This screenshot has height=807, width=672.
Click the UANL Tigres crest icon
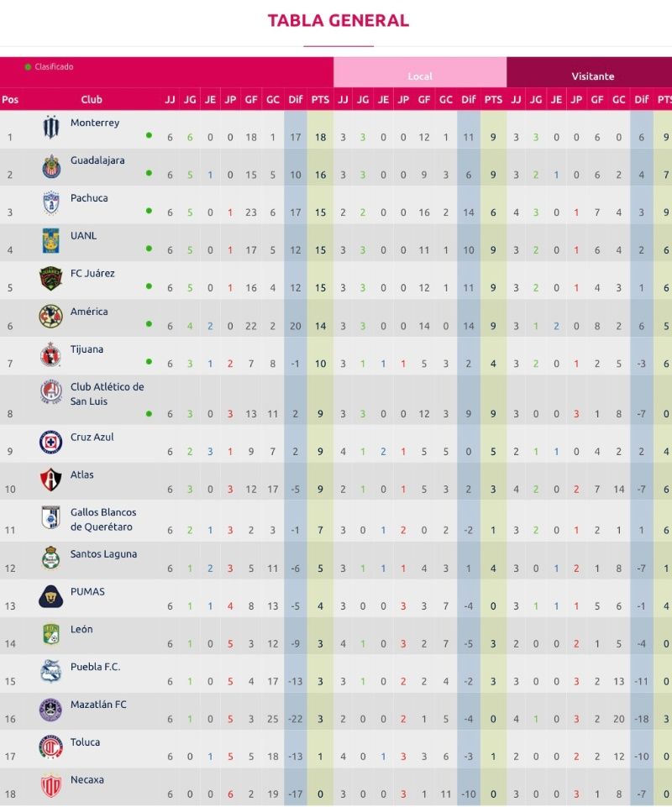point(51,242)
